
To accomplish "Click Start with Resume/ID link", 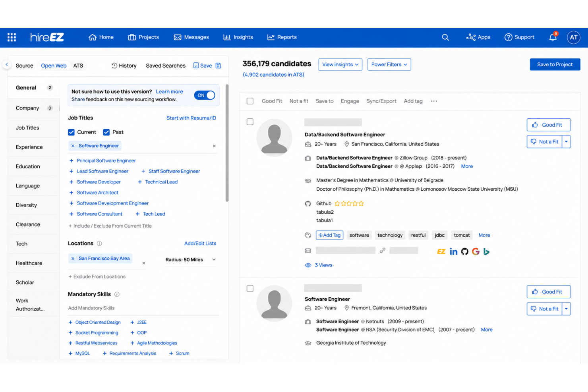I will point(191,118).
